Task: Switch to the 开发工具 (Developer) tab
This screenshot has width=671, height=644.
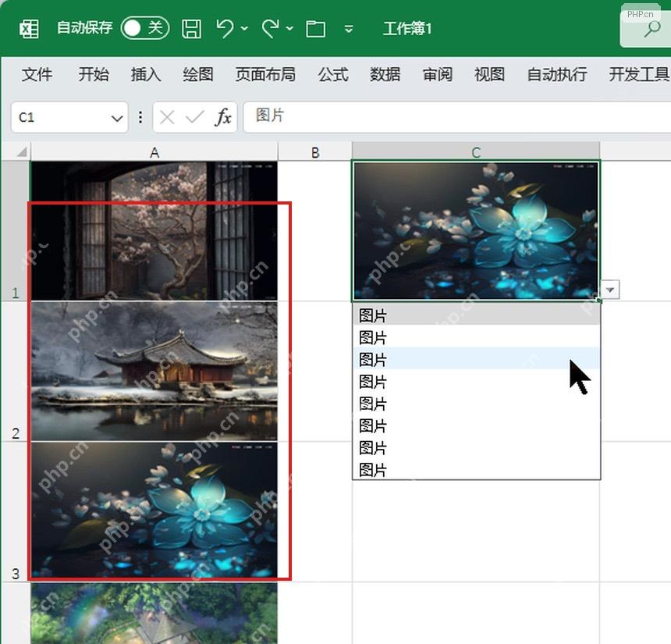Action: click(639, 74)
